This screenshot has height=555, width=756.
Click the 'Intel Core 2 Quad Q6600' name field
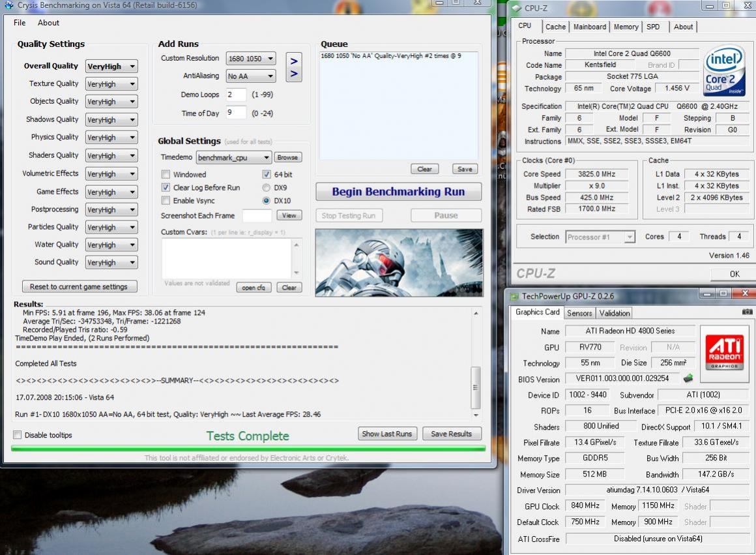point(632,53)
